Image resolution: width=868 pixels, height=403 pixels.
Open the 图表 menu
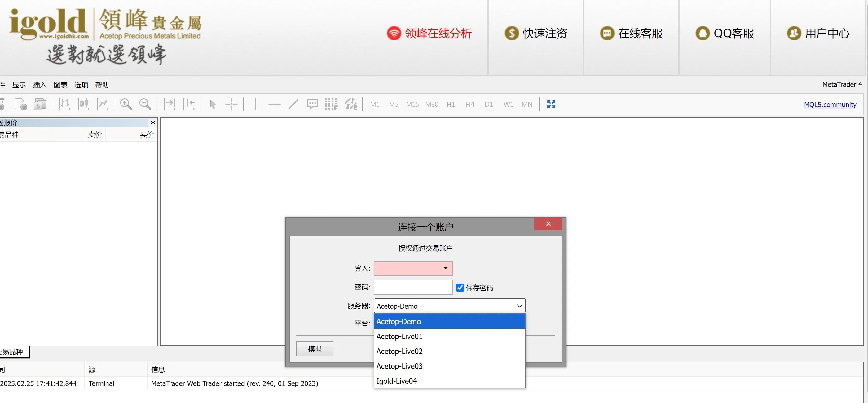[61, 85]
